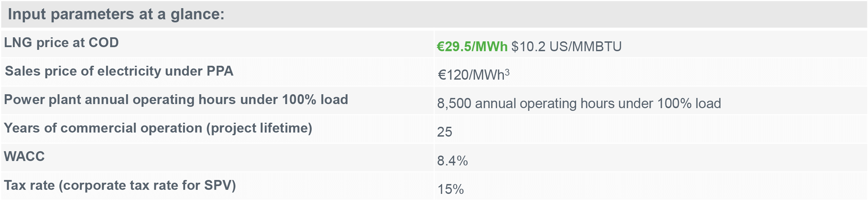Screen dimensions: 868x201
Task: Click the "Input parameters at a glance:" header
Action: [x=116, y=14]
